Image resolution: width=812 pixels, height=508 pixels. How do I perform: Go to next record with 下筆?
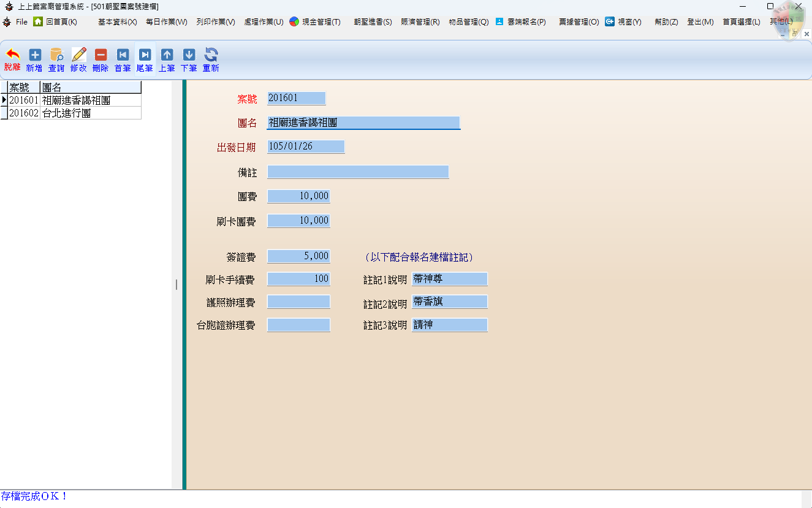click(x=189, y=59)
